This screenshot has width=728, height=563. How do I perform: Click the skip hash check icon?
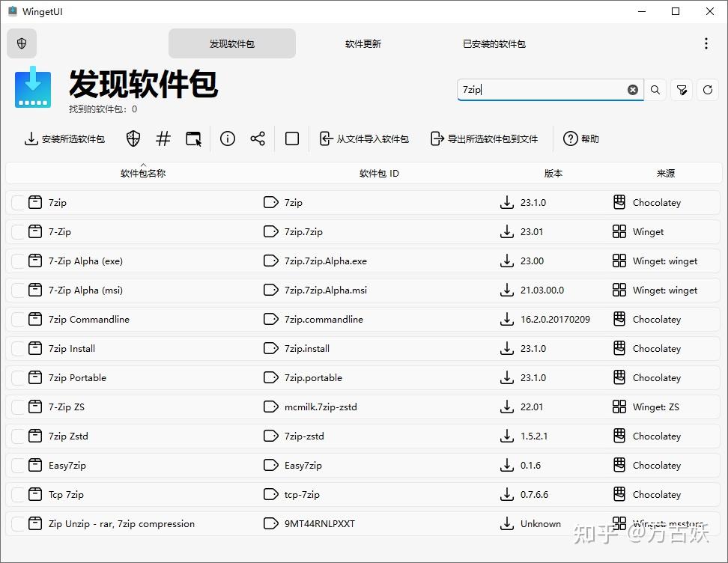coord(163,139)
